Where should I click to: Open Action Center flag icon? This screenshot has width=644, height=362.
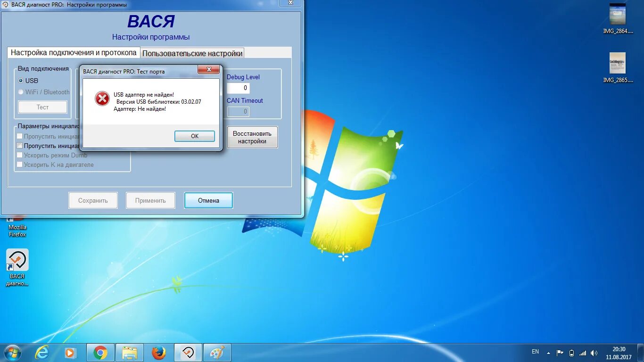pos(560,353)
